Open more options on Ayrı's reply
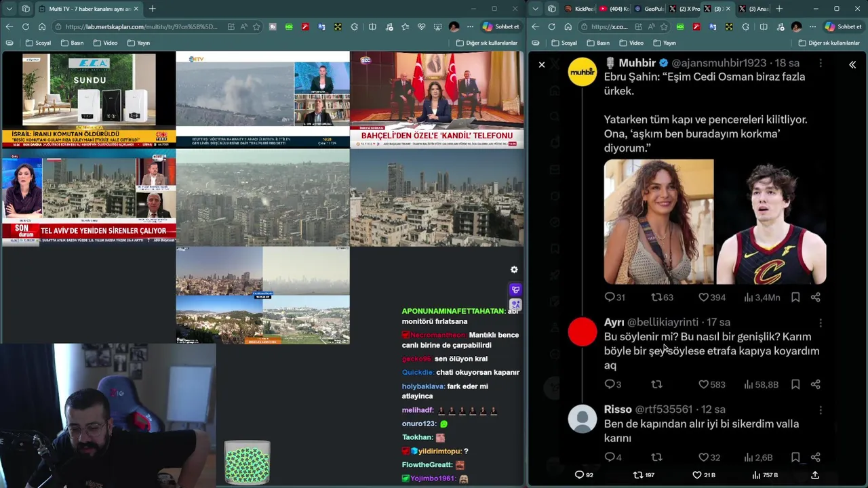Screen dimensions: 868x488 (x=821, y=323)
